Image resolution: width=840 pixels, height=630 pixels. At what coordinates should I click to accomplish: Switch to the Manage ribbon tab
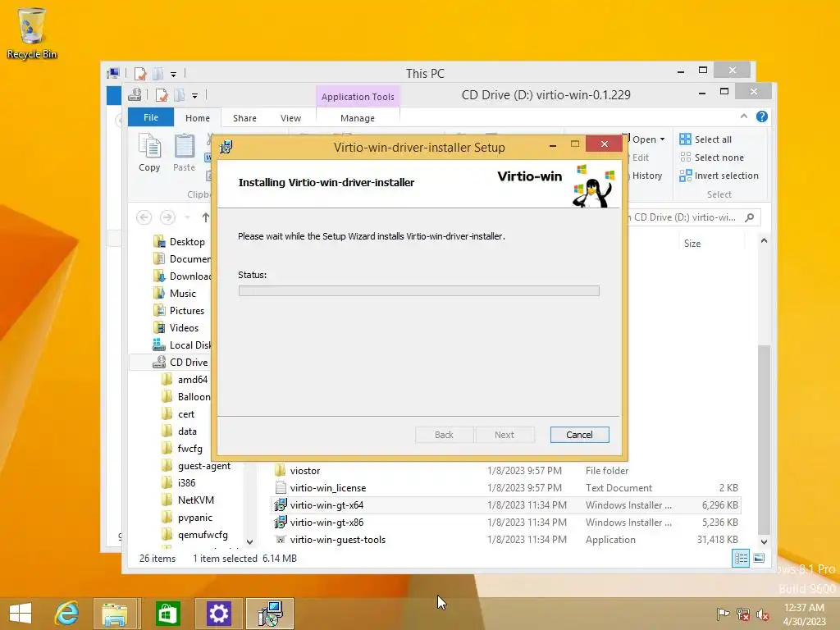(x=358, y=118)
